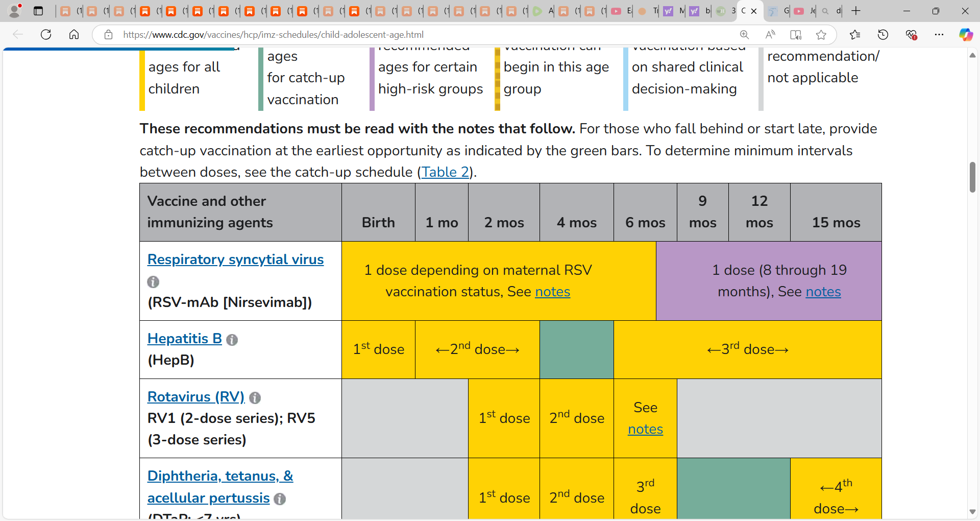Open Respiratory syncytial virus link
This screenshot has height=521, width=980.
click(235, 259)
